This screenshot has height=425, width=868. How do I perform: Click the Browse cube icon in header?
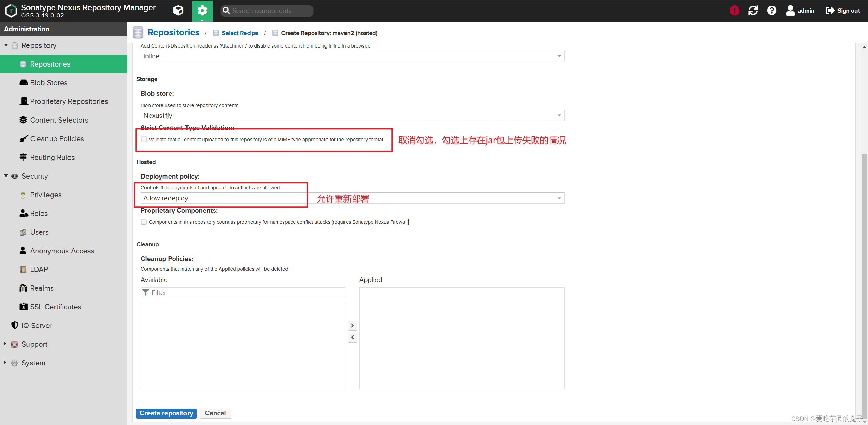[x=178, y=11]
